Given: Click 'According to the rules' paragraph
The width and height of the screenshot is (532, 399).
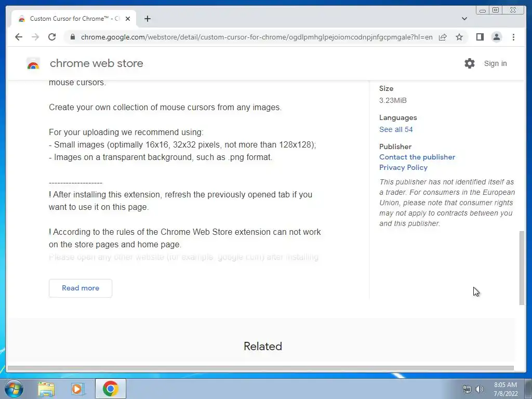Looking at the screenshot, I should tap(185, 238).
